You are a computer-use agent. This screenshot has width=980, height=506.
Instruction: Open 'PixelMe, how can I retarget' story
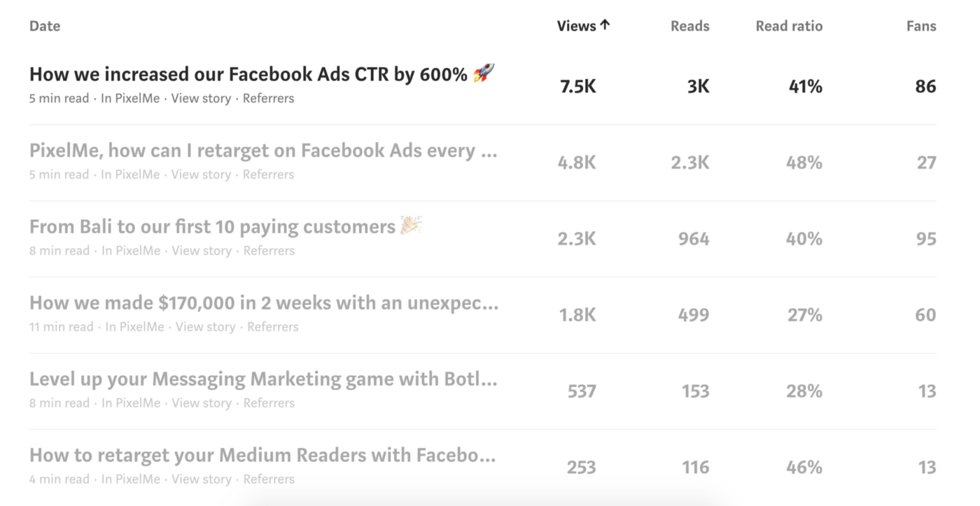click(263, 150)
